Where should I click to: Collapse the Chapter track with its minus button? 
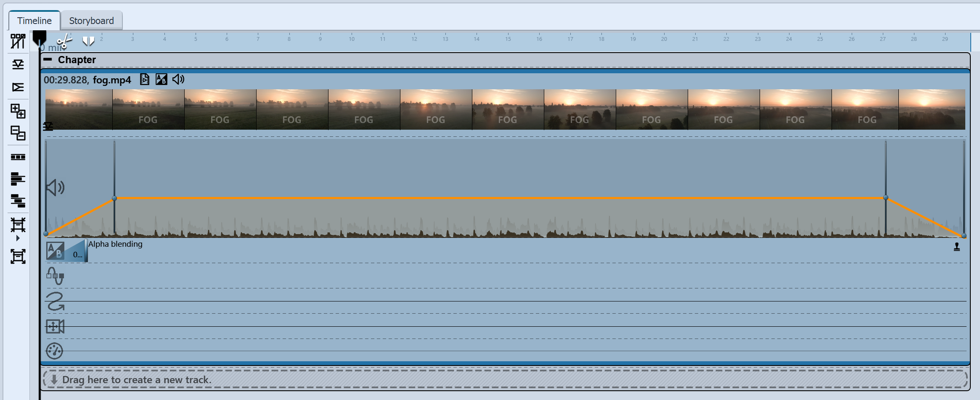48,59
